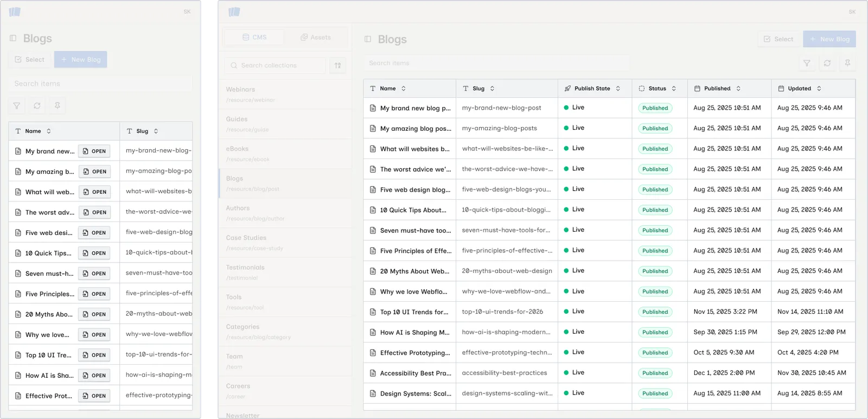This screenshot has width=868, height=419.
Task: Click the filter icon in the left panel
Action: click(x=17, y=106)
